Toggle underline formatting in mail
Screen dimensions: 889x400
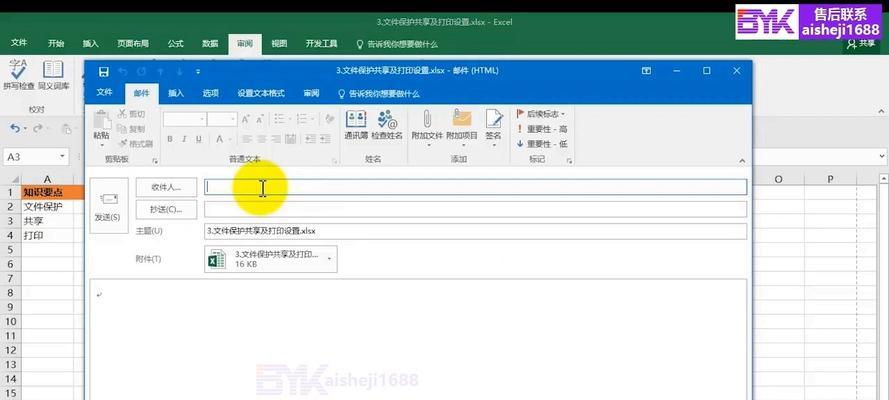pyautogui.click(x=198, y=139)
